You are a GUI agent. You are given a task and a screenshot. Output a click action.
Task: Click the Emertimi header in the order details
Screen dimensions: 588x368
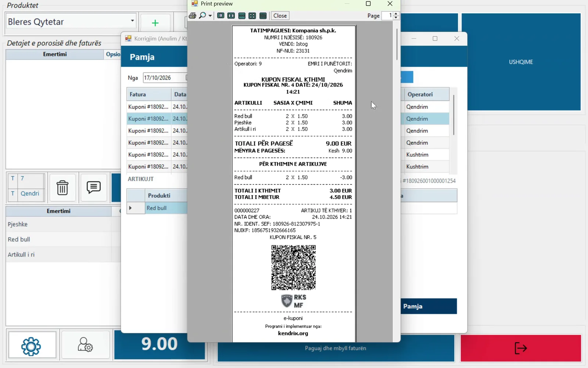point(55,54)
